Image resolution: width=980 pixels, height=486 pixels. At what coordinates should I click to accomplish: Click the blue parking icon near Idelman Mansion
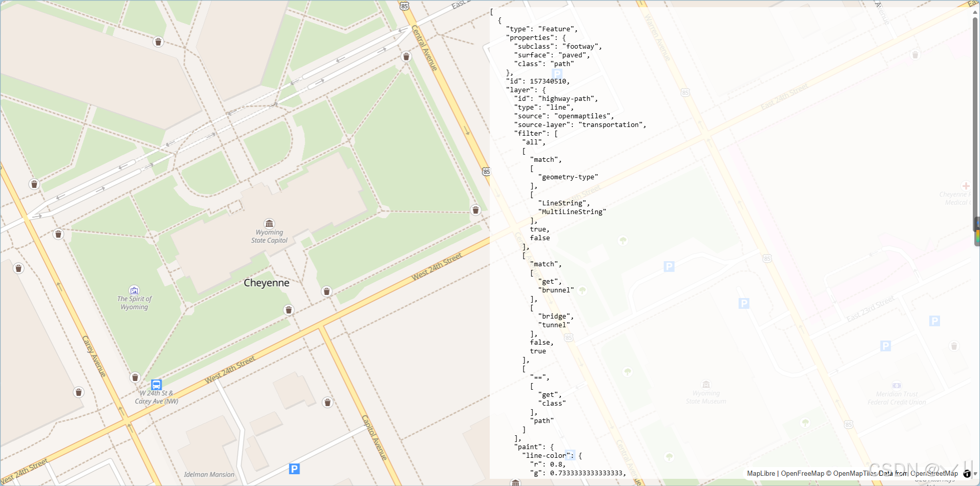tap(294, 469)
